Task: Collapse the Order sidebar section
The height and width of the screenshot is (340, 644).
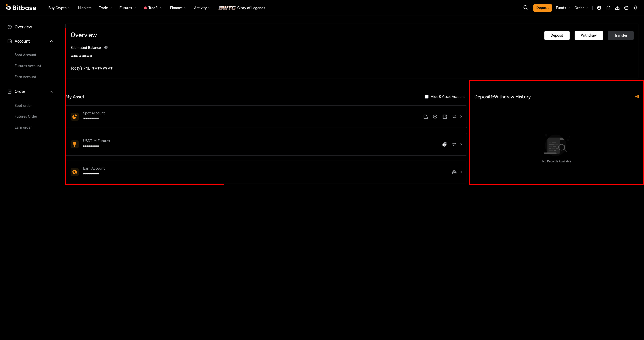Action: tap(51, 92)
